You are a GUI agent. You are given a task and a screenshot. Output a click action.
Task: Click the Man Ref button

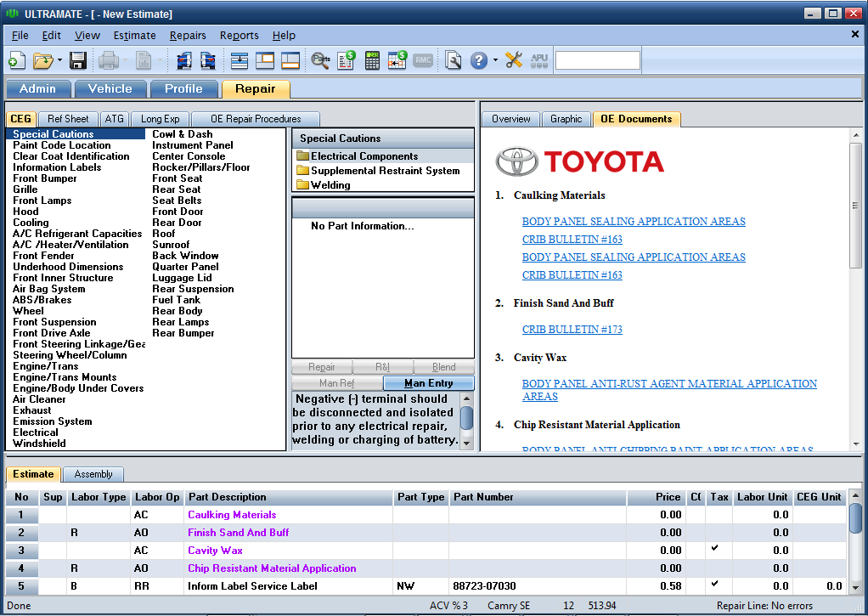(x=337, y=383)
